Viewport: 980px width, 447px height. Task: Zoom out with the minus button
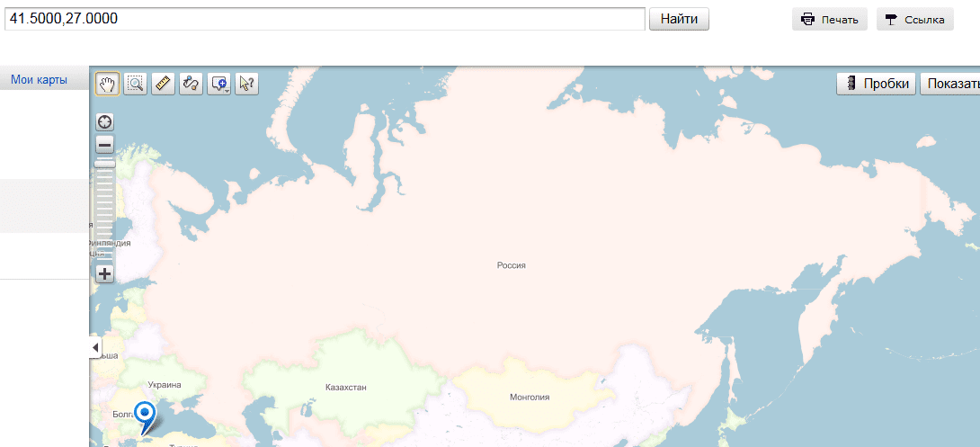105,144
